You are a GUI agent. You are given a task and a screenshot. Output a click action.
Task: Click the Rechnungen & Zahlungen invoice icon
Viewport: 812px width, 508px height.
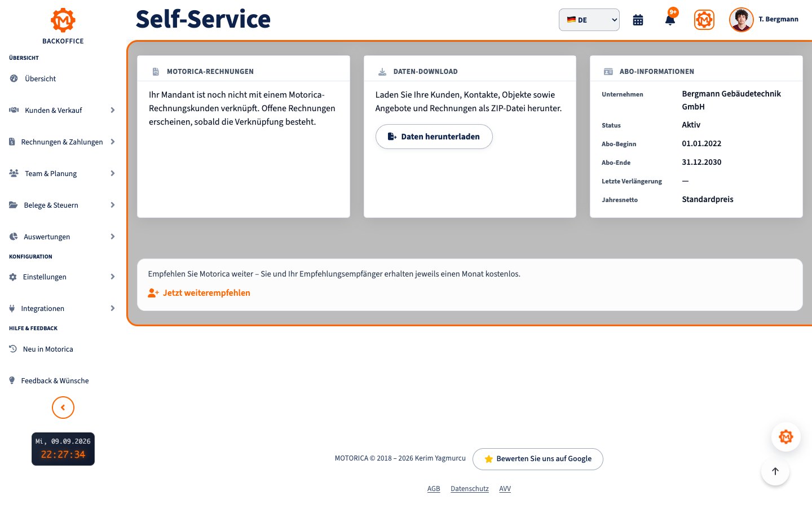pos(12,142)
